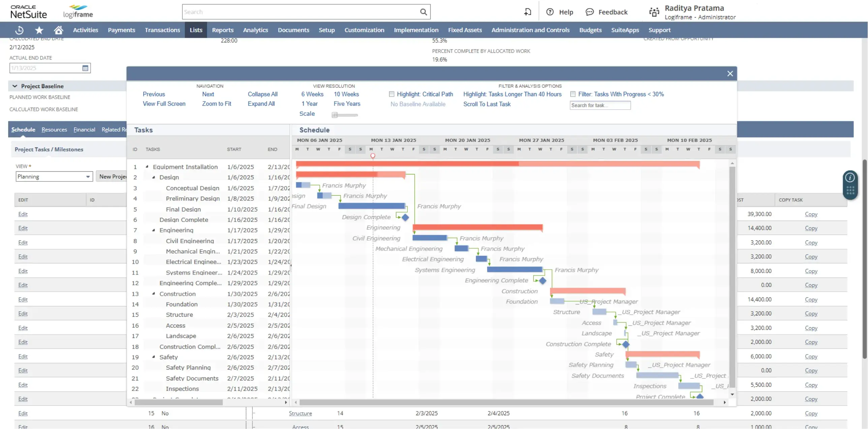Click the search magnifier icon
Viewport: 868px width, 429px height.
click(x=423, y=11)
